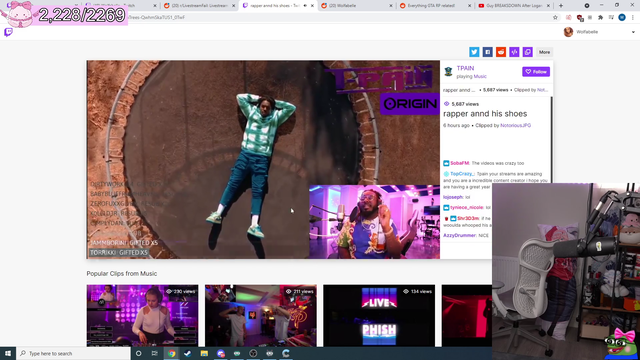Follow the TPAIN channel
Screen dimensions: 640x360
point(536,71)
